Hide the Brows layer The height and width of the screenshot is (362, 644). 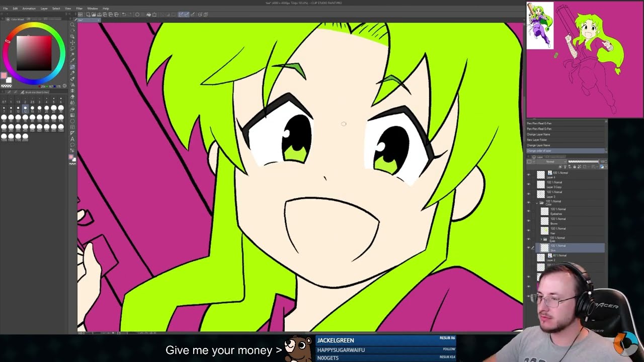point(528,220)
